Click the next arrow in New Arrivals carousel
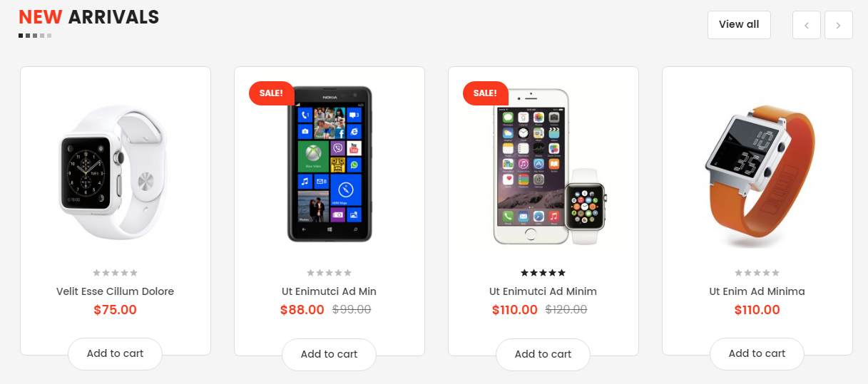868x384 pixels. click(839, 25)
